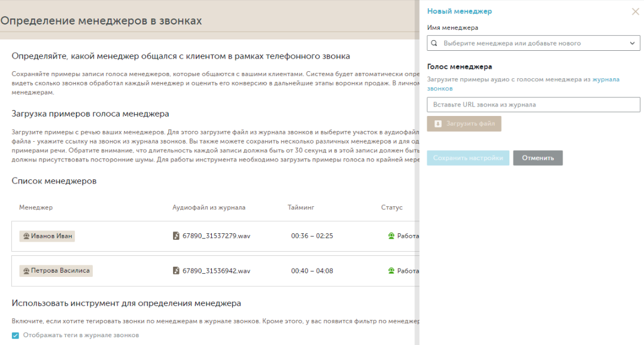
Task: Select the Петрова Василиса manager tag
Action: point(56,271)
